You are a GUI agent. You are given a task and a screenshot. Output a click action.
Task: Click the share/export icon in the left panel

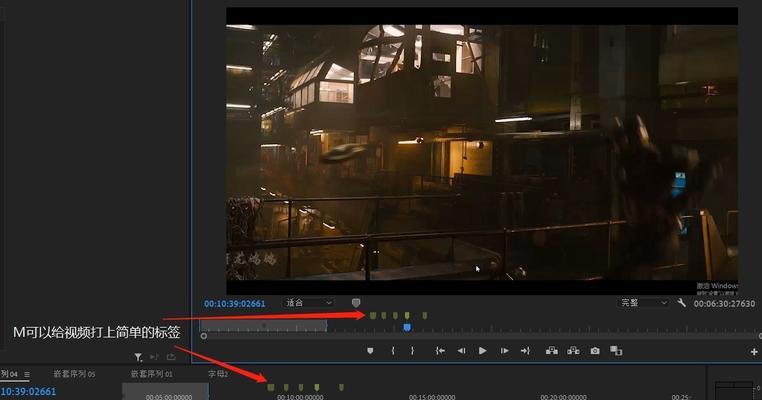click(171, 357)
